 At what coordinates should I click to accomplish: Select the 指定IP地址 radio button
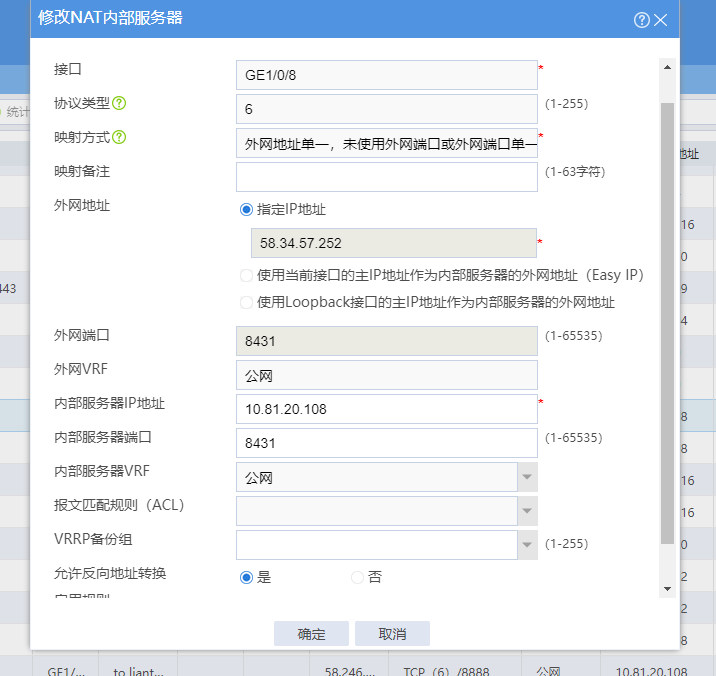point(246,210)
